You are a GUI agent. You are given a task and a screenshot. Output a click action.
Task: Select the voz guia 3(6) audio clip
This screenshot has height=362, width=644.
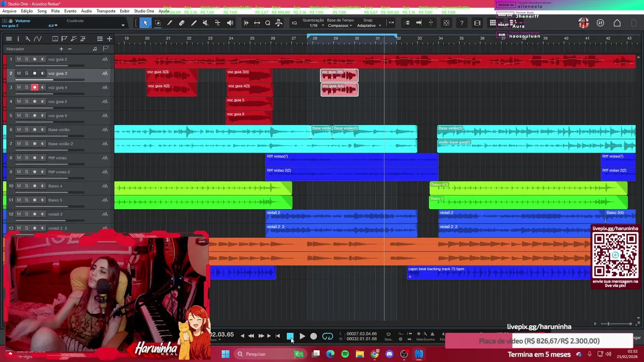point(339,75)
